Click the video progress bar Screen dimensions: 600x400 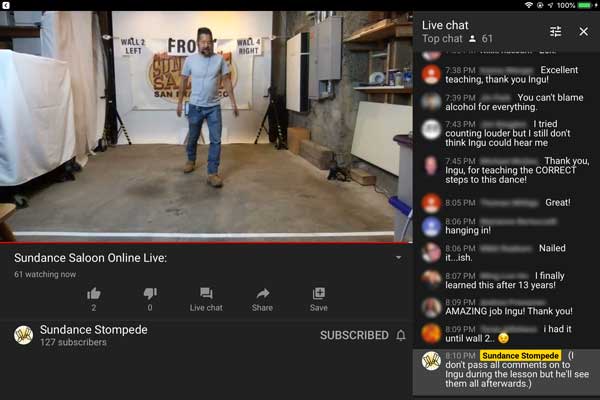tap(206, 243)
